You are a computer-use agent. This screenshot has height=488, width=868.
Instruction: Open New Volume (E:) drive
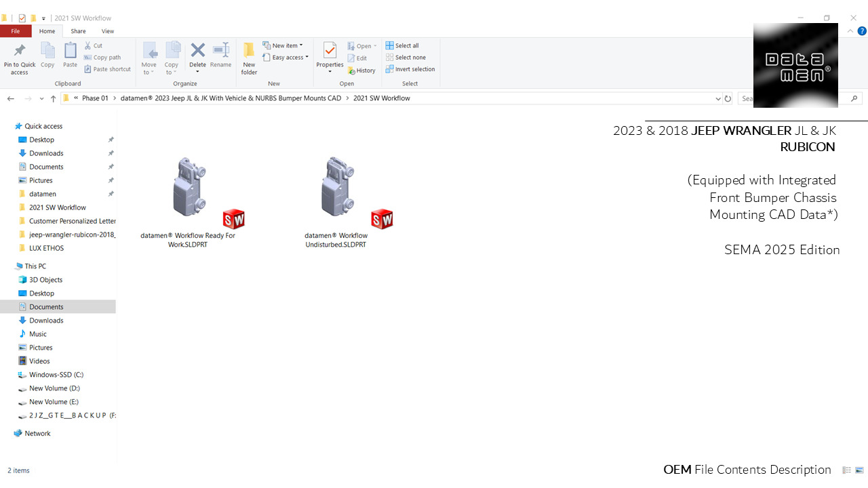tap(54, 402)
